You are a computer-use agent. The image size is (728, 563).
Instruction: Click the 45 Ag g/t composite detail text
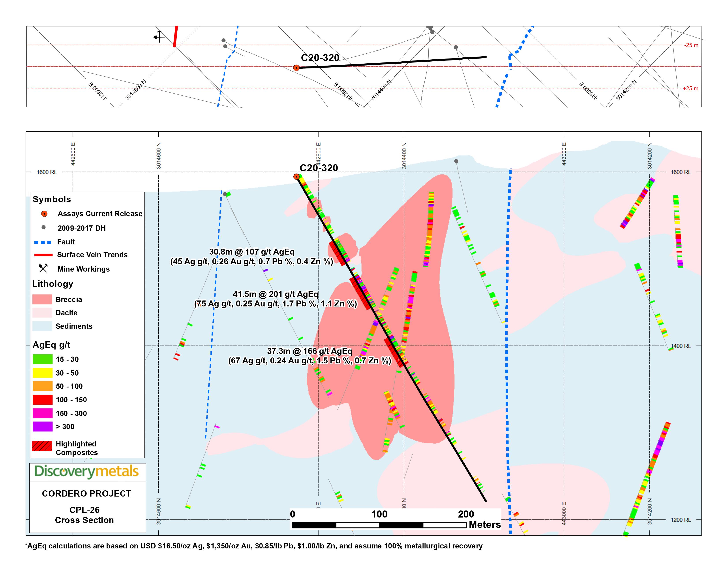[x=252, y=261]
